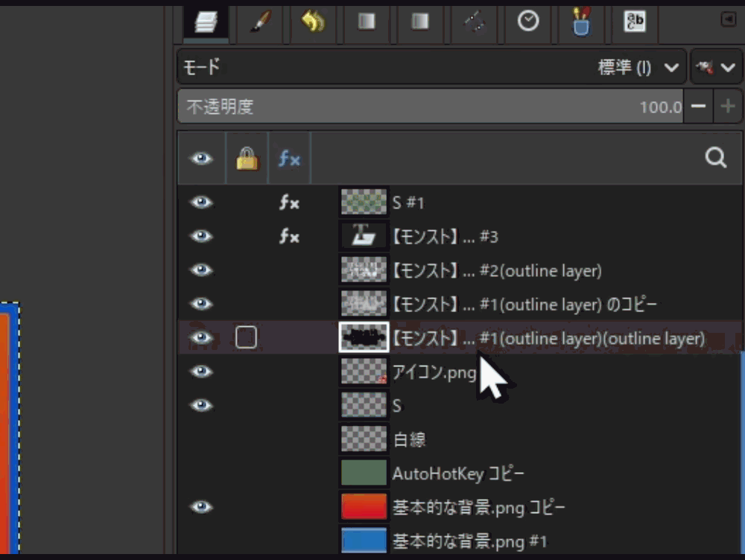Viewport: 745px width, 560px height.
Task: Open the tool presets pencil-cup tab
Action: pos(581,22)
